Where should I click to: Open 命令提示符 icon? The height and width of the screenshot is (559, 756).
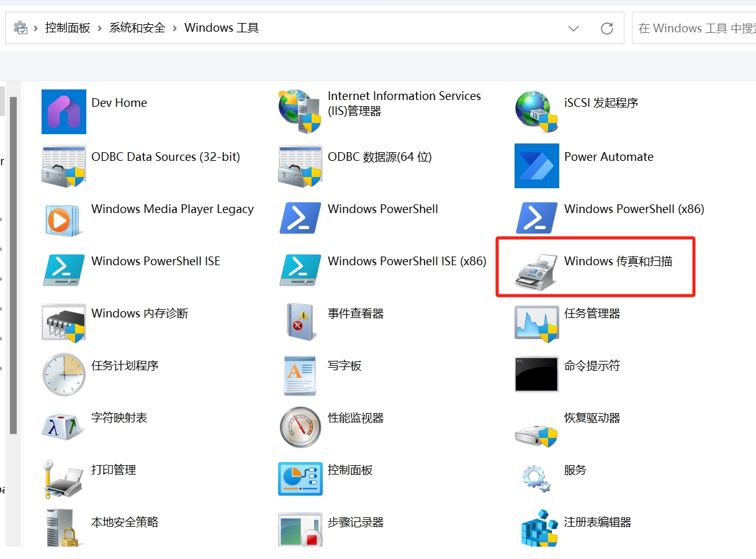tap(536, 374)
